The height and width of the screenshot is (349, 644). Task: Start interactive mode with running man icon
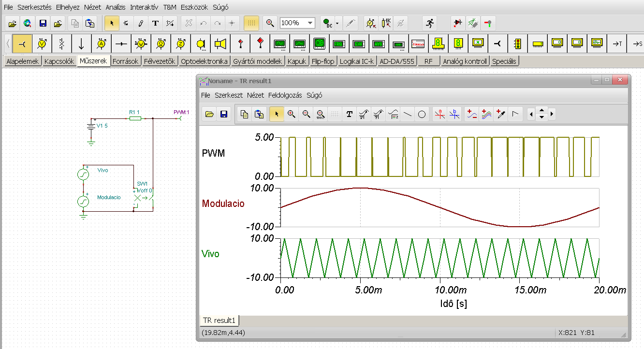coord(429,23)
